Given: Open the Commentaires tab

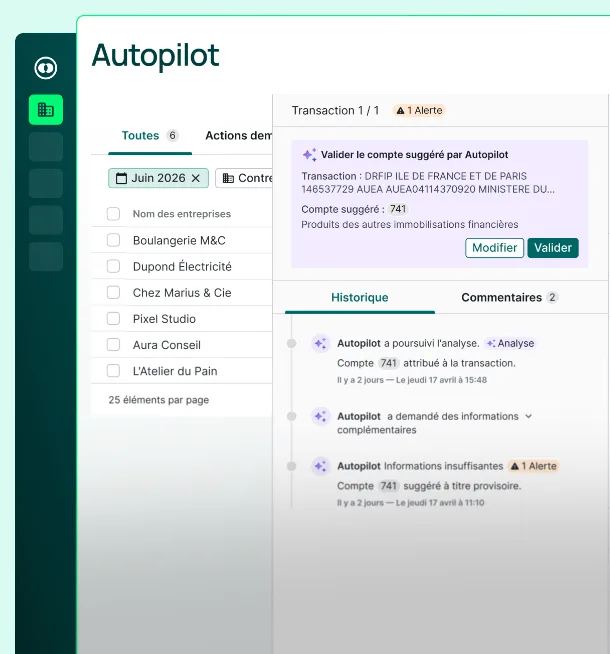Looking at the screenshot, I should (509, 298).
